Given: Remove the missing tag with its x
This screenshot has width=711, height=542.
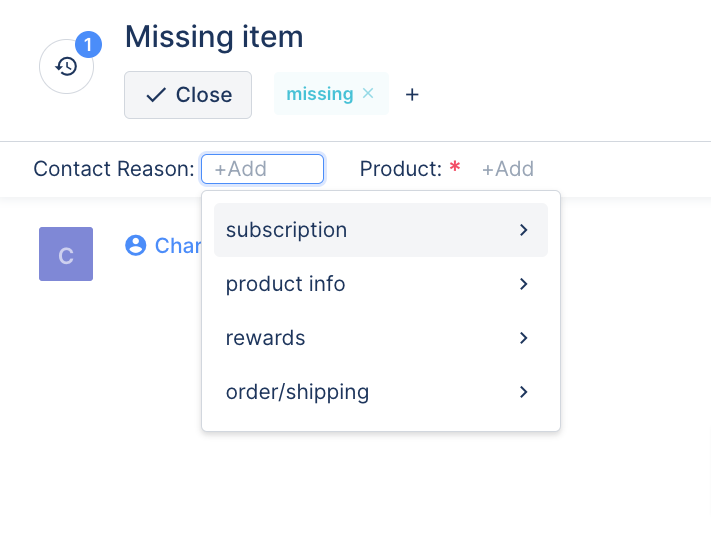Looking at the screenshot, I should [368, 93].
